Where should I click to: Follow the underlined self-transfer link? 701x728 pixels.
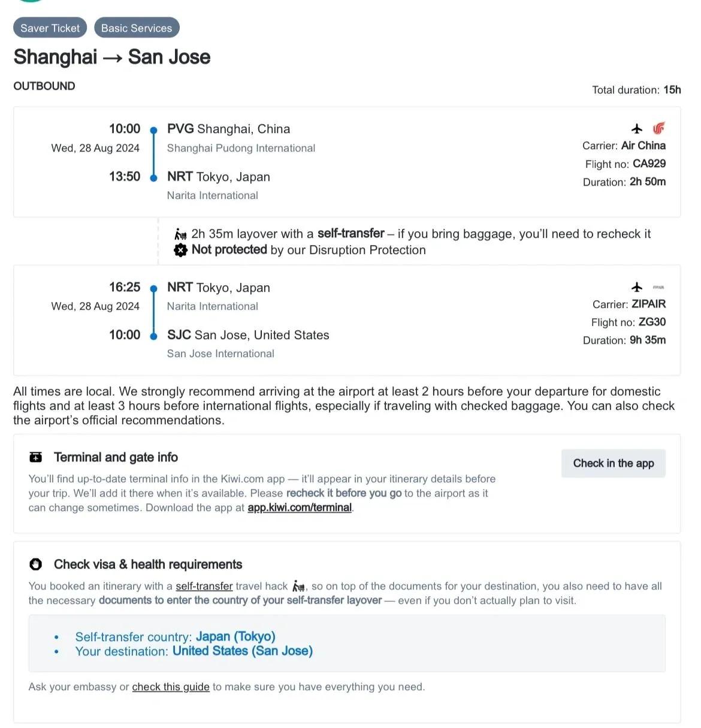(204, 586)
